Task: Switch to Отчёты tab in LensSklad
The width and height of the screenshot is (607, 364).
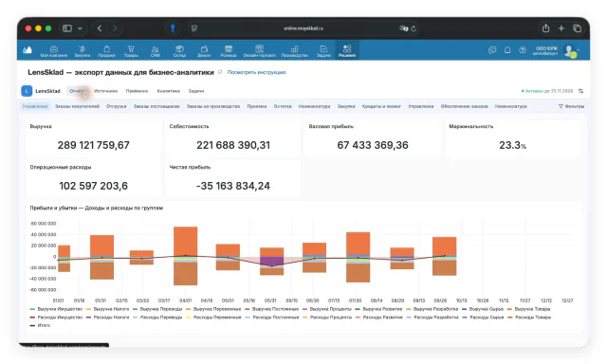Action: [x=77, y=91]
